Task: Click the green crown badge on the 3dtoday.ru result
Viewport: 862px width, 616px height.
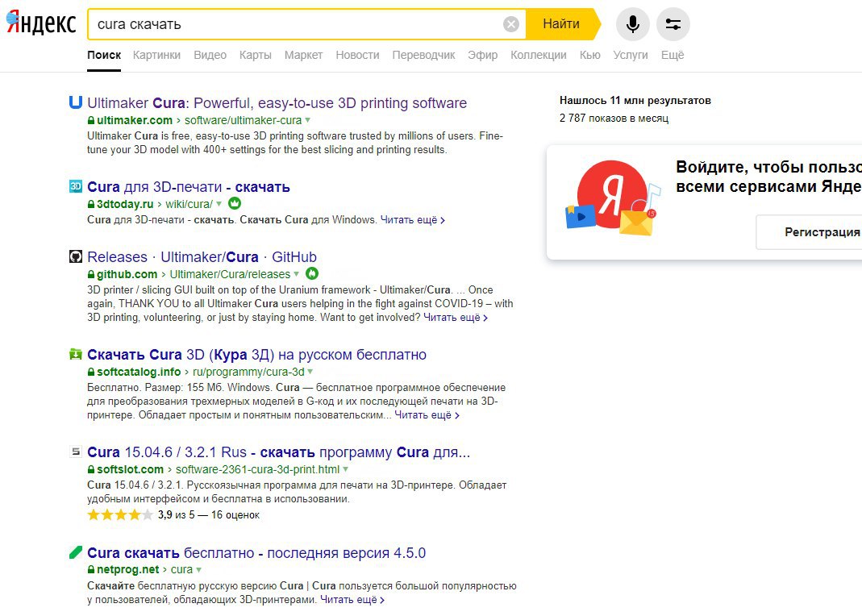Action: click(x=235, y=203)
